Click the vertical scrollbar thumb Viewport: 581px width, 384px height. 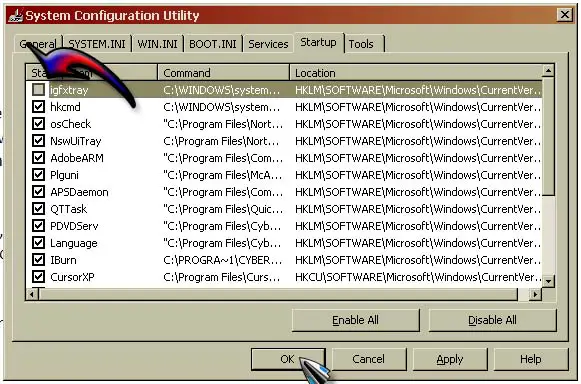click(x=548, y=136)
